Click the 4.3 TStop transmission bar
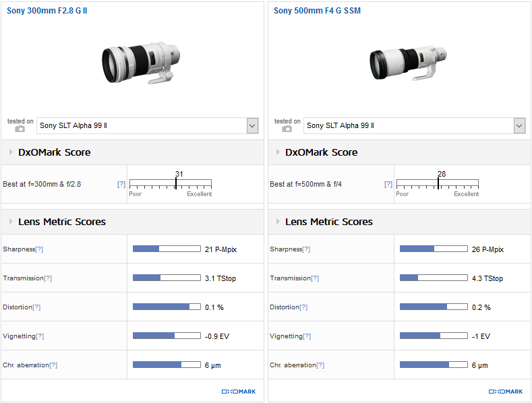 pos(434,278)
